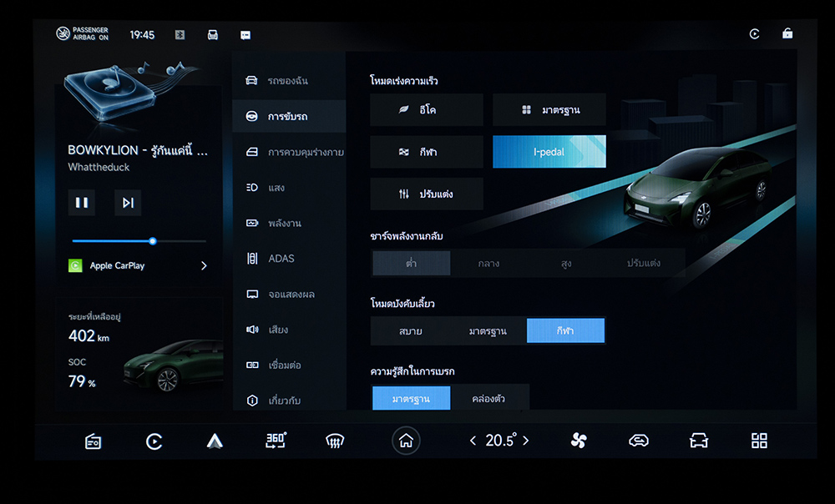Set regenerative charging to สูง

(566, 263)
